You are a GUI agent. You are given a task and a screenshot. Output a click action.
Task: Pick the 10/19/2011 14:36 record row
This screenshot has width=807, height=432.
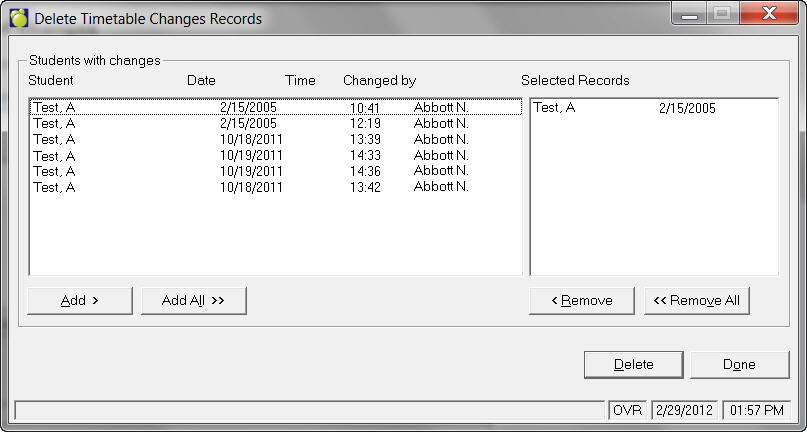point(250,171)
